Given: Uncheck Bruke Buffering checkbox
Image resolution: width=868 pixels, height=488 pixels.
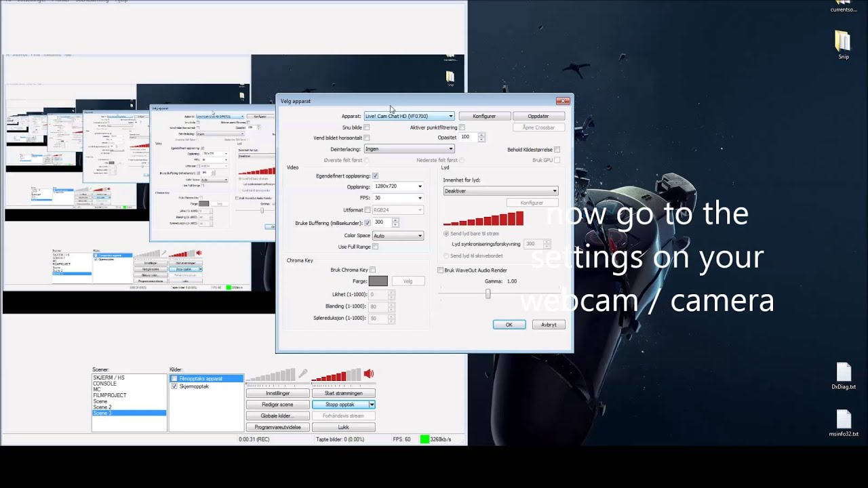Looking at the screenshot, I should [368, 222].
